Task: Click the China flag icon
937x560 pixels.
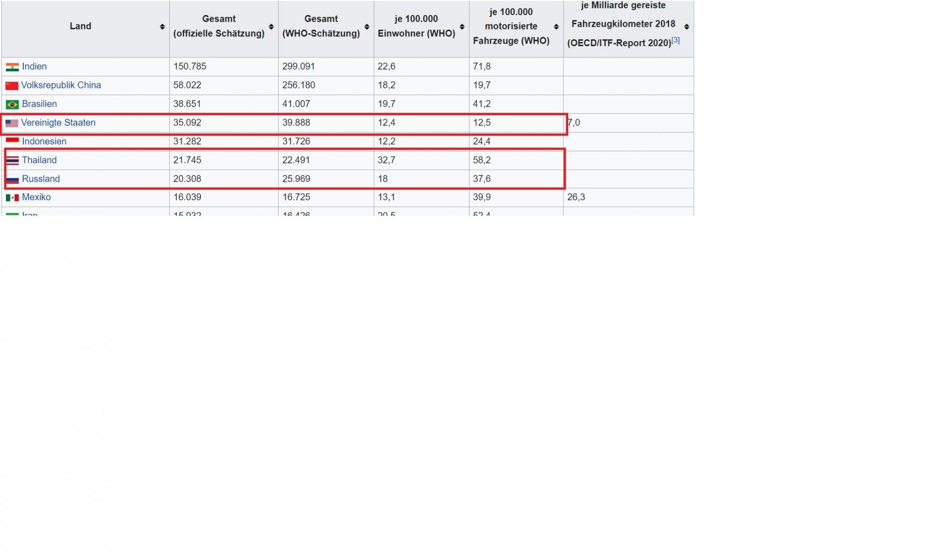Action: pyautogui.click(x=12, y=86)
